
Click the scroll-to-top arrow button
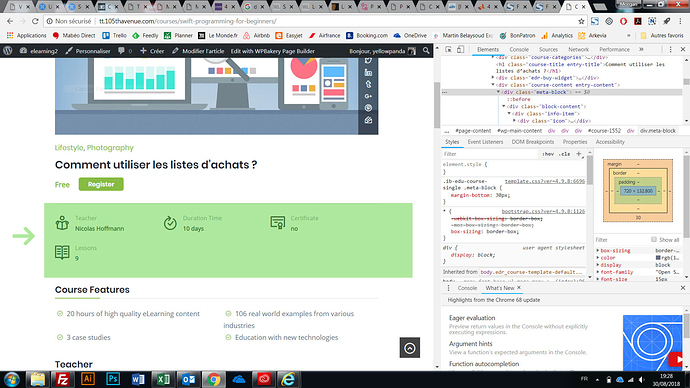(410, 348)
